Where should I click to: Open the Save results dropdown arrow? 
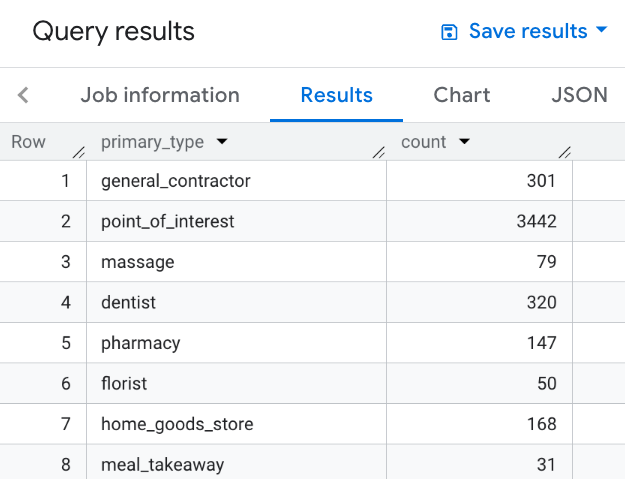tap(602, 31)
